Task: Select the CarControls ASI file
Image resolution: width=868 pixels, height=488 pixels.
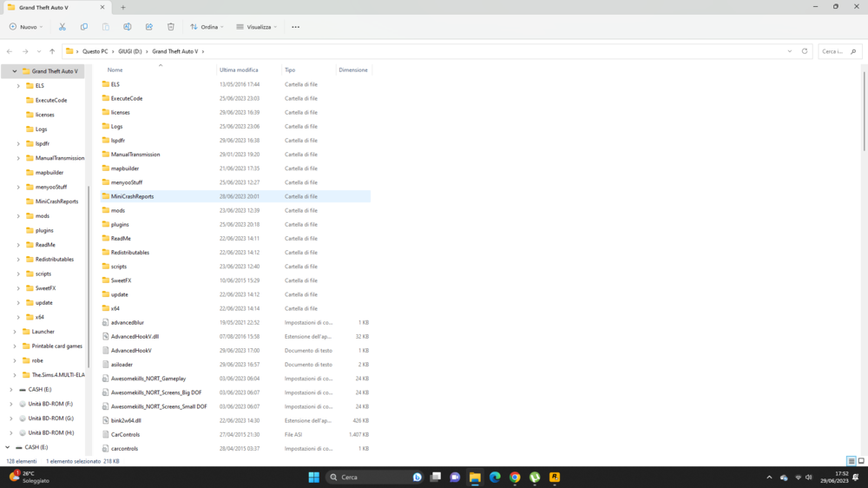Action: (x=125, y=434)
